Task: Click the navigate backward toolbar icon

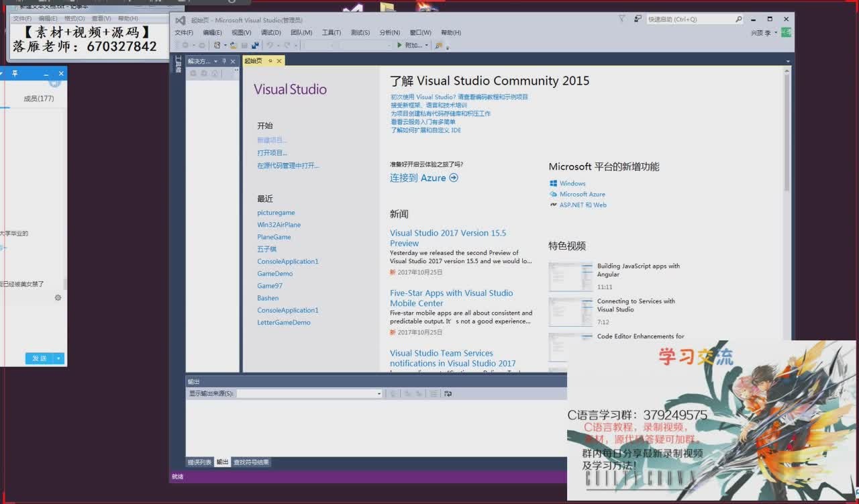Action: coord(185,45)
